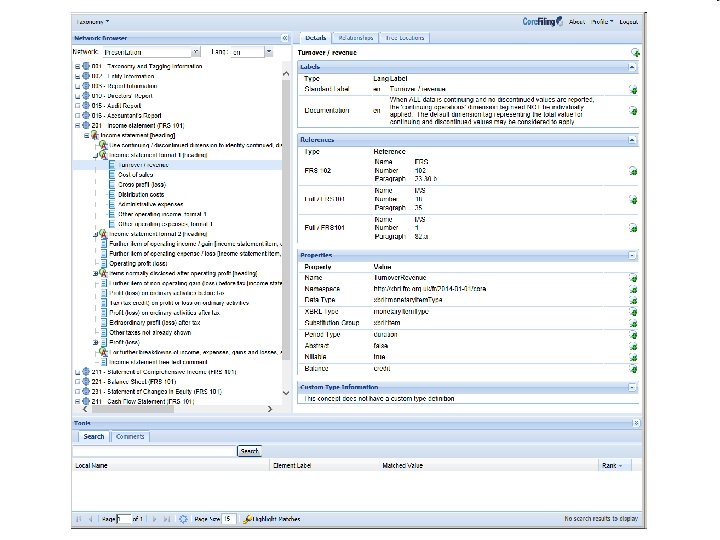Click the search text input field
Screen dimensions: 720x540
(x=154, y=451)
